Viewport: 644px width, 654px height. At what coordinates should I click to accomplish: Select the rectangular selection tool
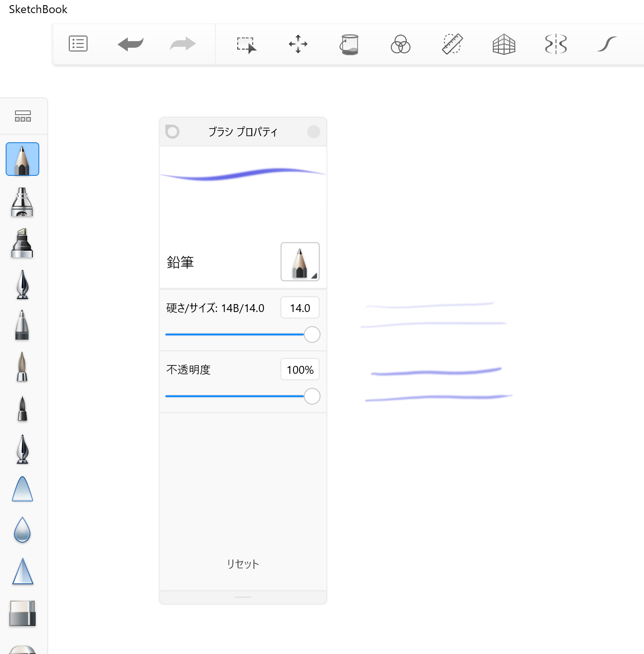246,45
